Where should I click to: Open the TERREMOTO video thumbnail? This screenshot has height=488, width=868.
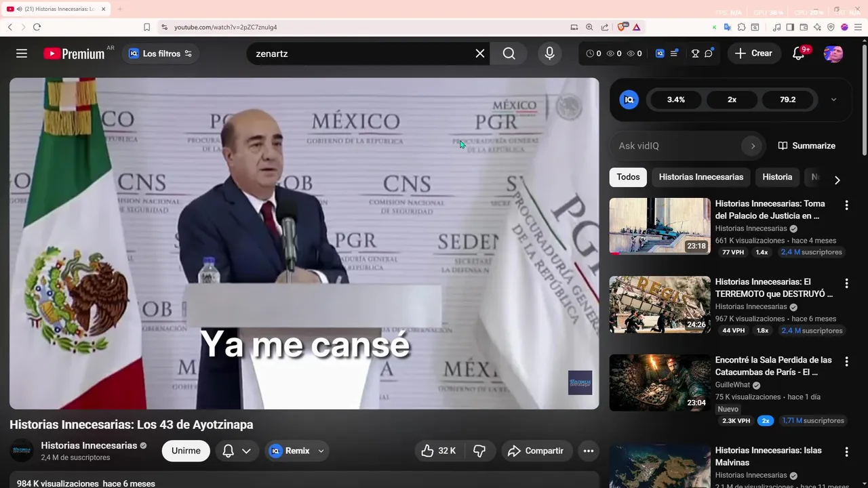click(660, 304)
